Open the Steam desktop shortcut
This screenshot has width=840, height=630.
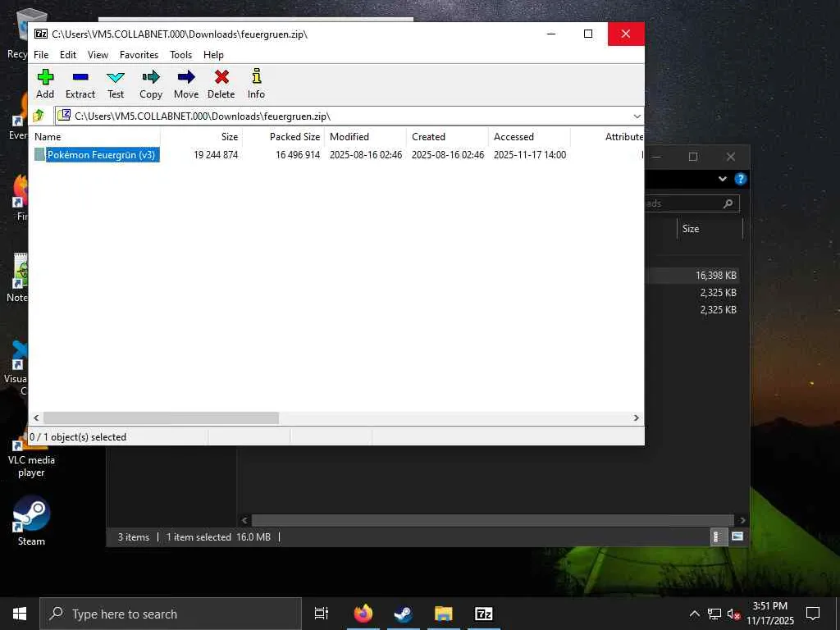tap(31, 520)
